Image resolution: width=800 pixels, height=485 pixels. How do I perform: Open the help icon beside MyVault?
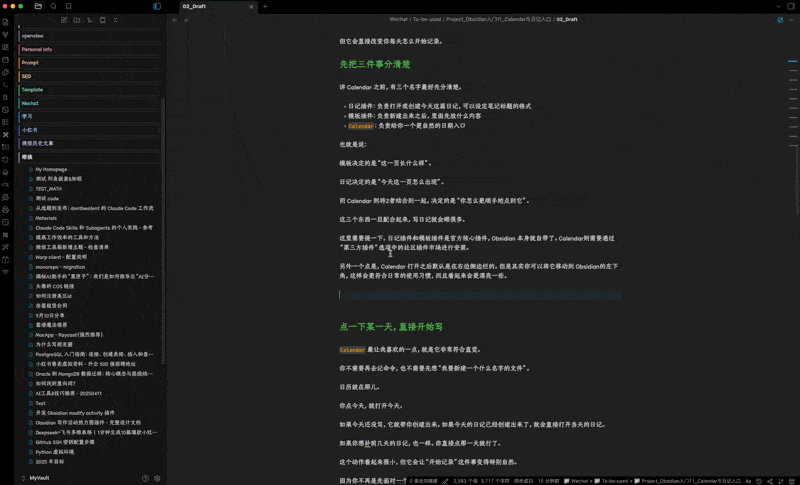(145, 478)
